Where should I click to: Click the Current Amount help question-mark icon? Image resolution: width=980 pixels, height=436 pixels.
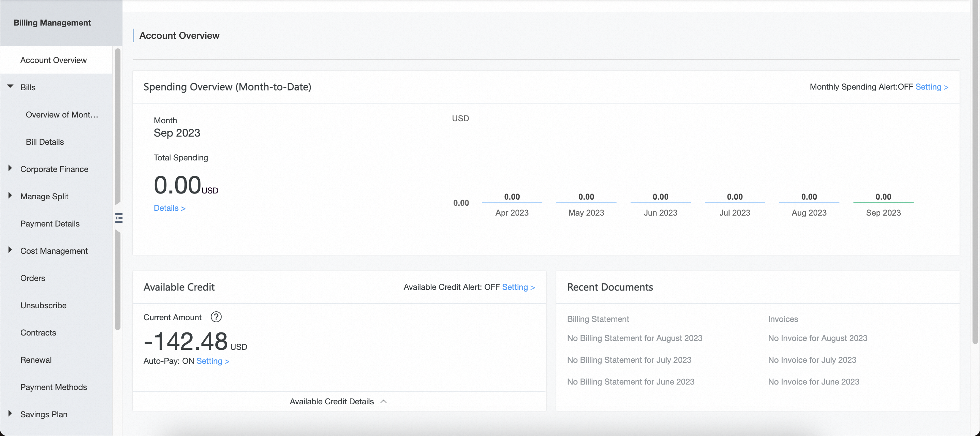tap(216, 317)
